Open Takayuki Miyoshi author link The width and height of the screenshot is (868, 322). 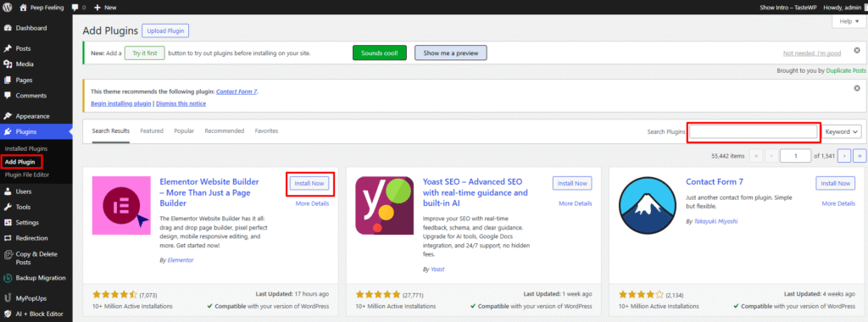pyautogui.click(x=715, y=221)
